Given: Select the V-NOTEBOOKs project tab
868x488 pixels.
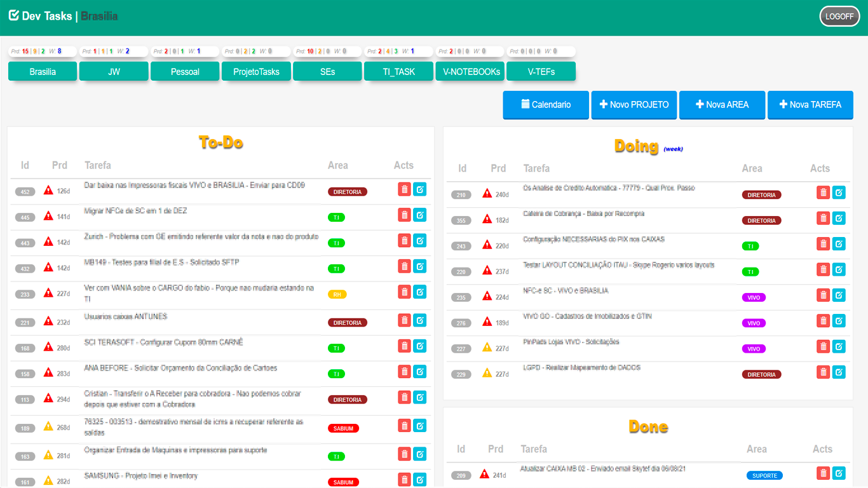Looking at the screenshot, I should [471, 72].
